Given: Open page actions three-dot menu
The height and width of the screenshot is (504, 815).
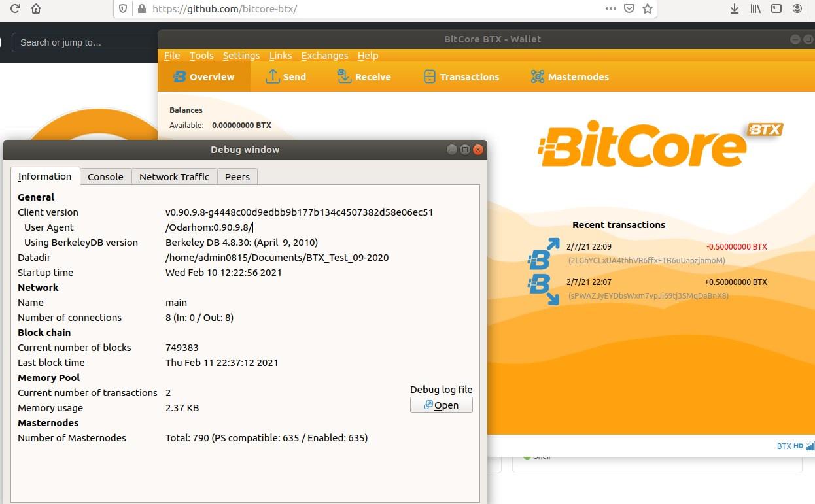Looking at the screenshot, I should pos(611,9).
